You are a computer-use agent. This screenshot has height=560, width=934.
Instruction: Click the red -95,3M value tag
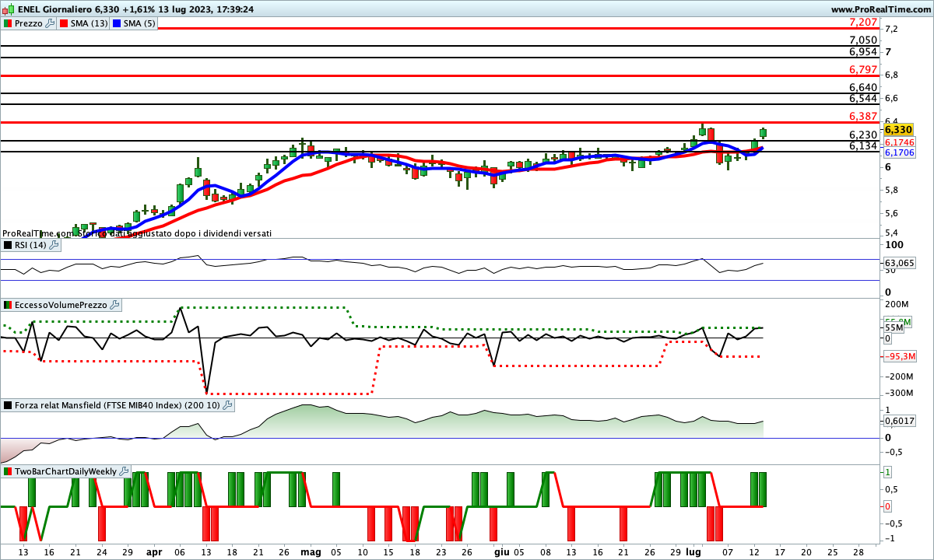[x=899, y=356]
